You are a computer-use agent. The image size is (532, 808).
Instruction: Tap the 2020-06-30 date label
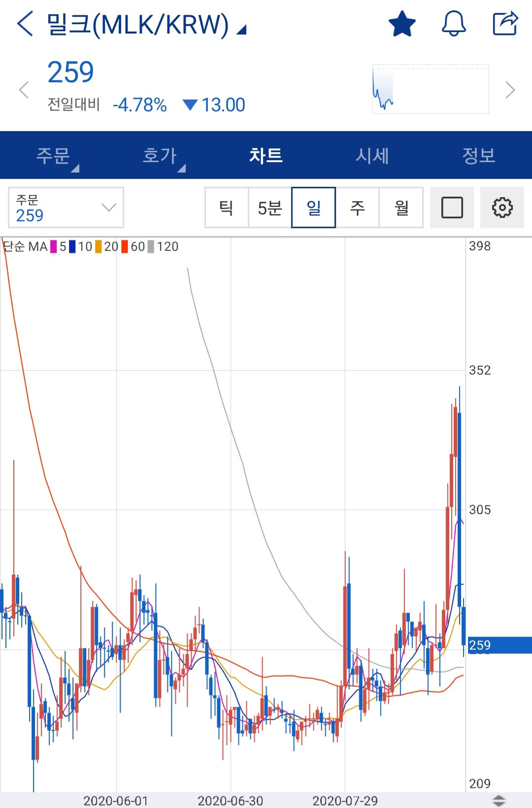tap(231, 801)
